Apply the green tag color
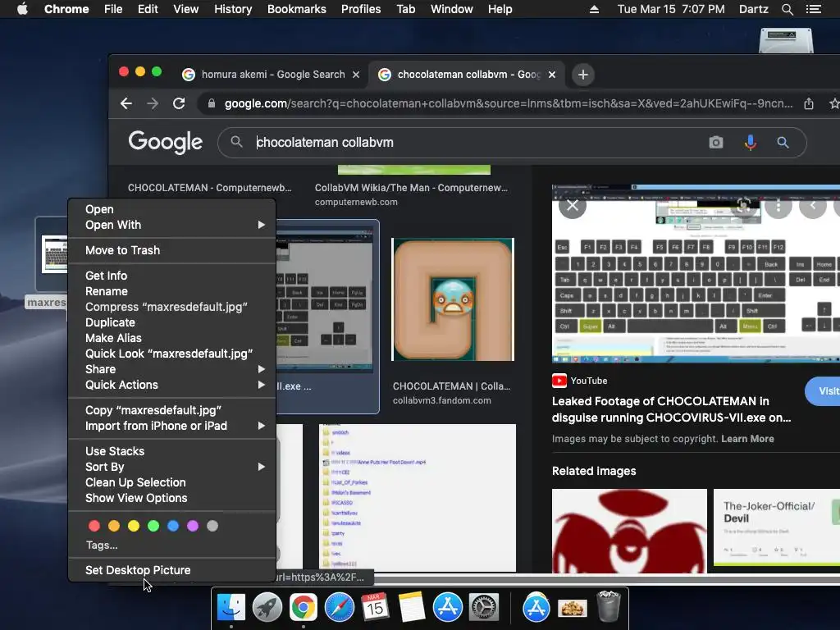This screenshot has height=630, width=840. click(153, 526)
